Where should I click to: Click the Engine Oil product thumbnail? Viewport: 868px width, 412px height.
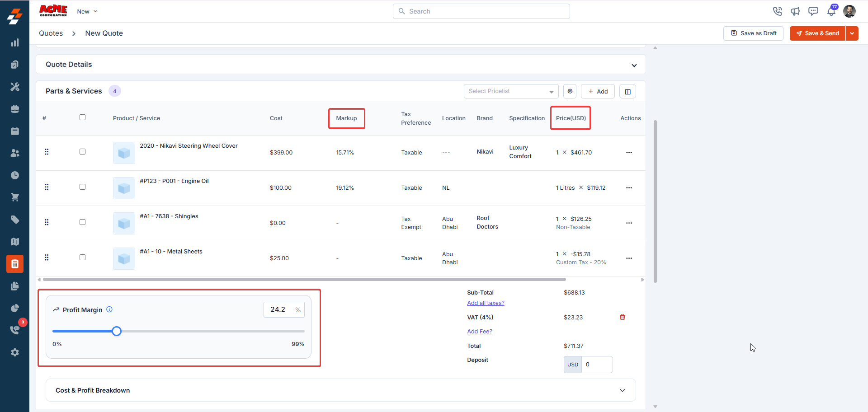tap(124, 188)
